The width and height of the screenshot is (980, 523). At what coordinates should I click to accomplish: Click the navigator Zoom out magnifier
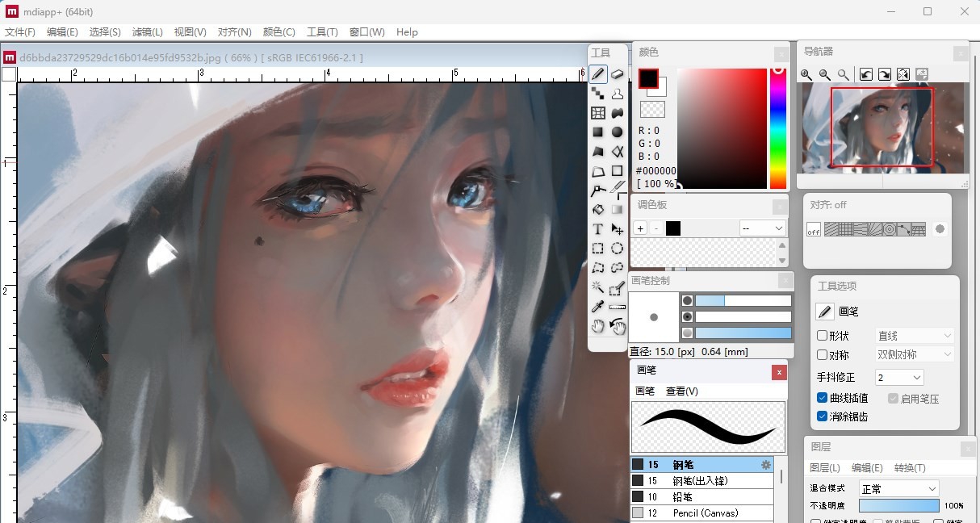[825, 74]
